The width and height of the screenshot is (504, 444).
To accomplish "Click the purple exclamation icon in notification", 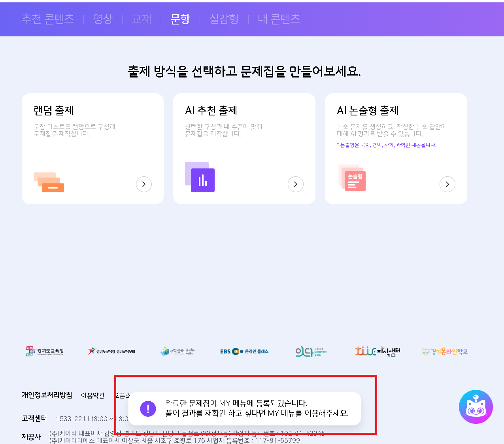I will (x=148, y=408).
